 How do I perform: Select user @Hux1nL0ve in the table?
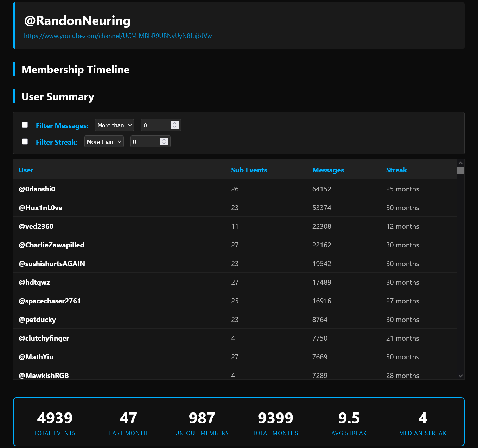point(40,208)
